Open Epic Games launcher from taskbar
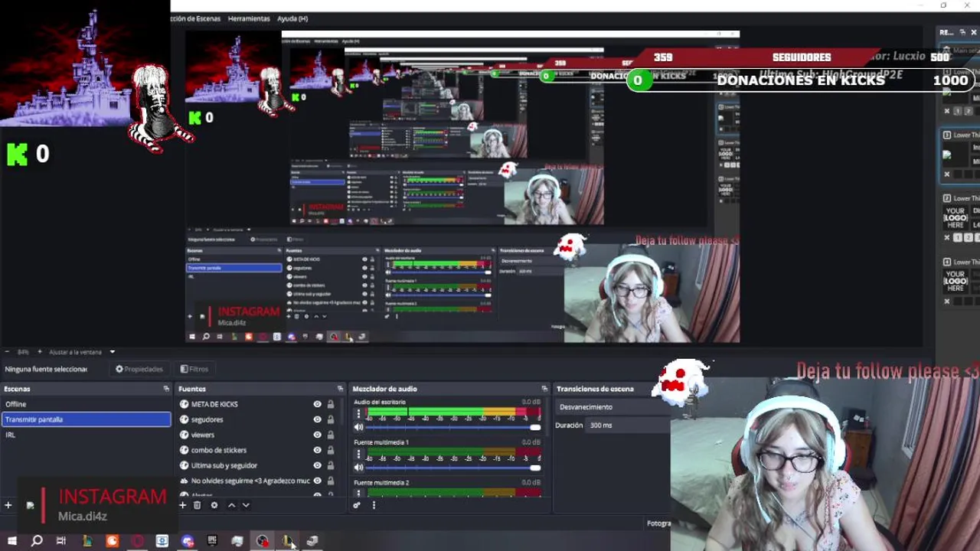Viewport: 980px width, 551px height. [x=212, y=541]
